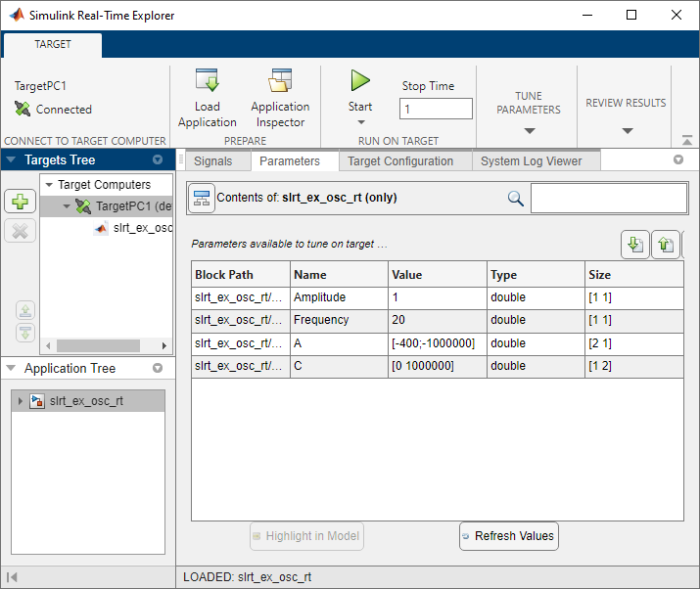The height and width of the screenshot is (589, 700).
Task: Expand slrt_ex_osc_rt in Application Tree
Action: pyautogui.click(x=22, y=401)
